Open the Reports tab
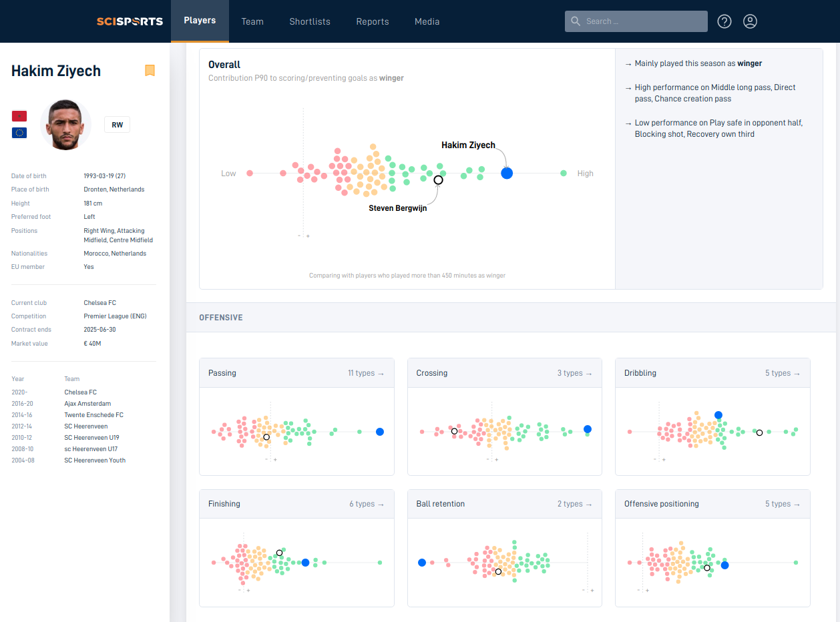 [x=373, y=21]
